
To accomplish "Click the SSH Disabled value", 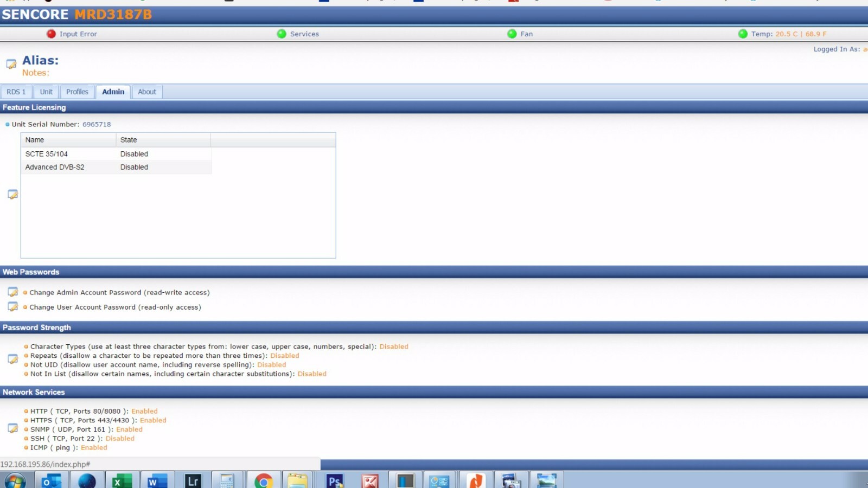I will click(120, 439).
